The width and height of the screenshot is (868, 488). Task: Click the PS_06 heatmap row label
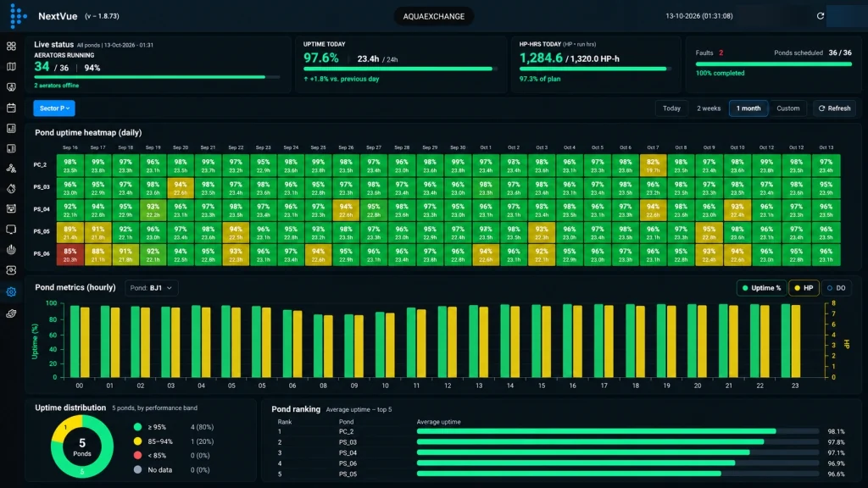pyautogui.click(x=42, y=253)
